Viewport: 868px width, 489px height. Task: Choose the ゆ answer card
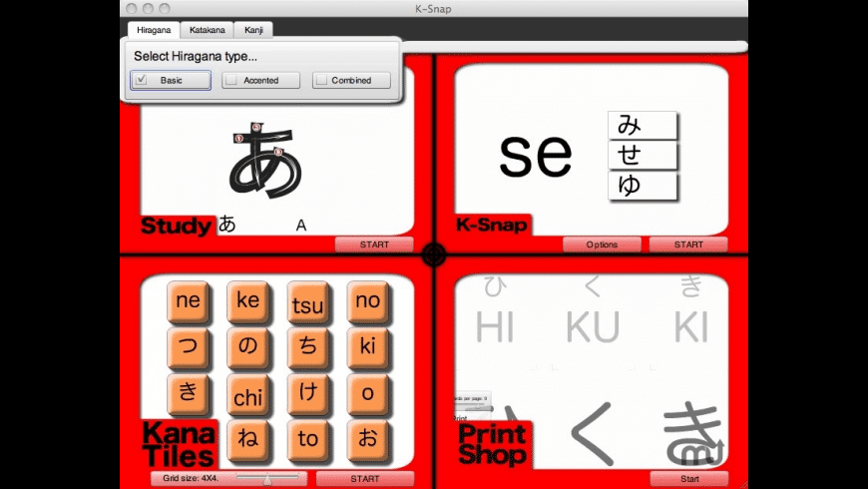pos(643,185)
